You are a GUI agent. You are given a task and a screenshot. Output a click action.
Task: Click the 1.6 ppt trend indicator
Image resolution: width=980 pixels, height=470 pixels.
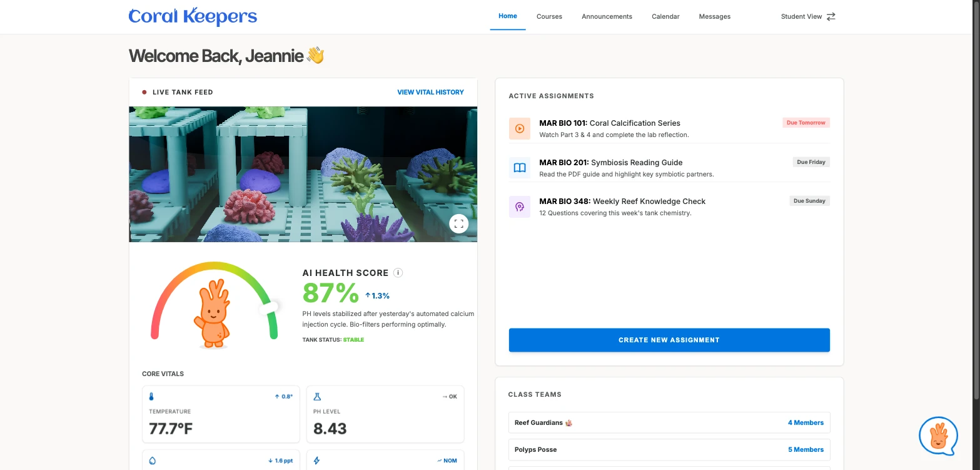pos(280,461)
